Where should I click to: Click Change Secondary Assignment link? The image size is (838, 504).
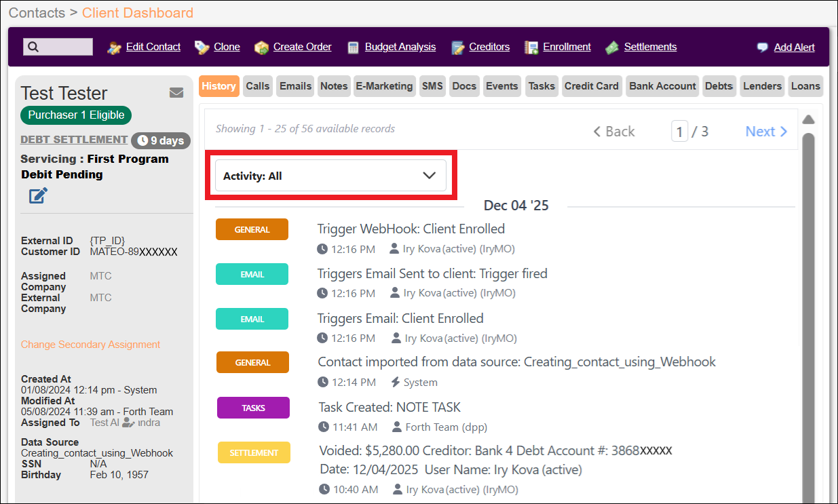pyautogui.click(x=90, y=345)
